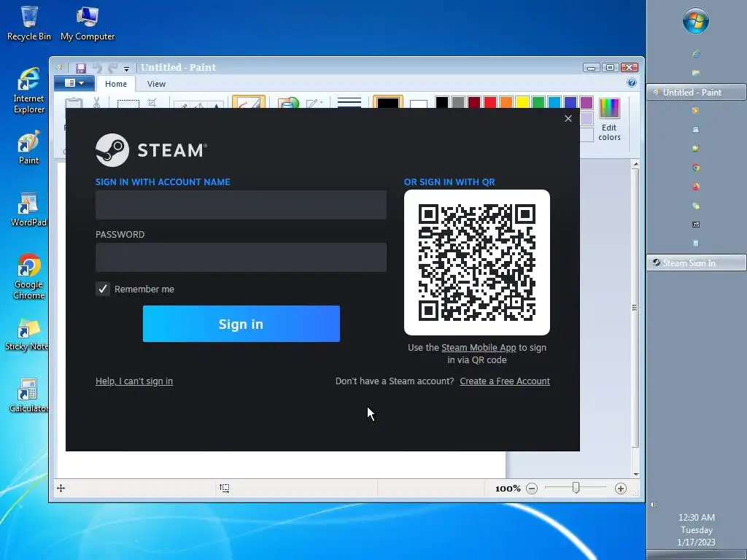Click the account name input field

click(241, 205)
